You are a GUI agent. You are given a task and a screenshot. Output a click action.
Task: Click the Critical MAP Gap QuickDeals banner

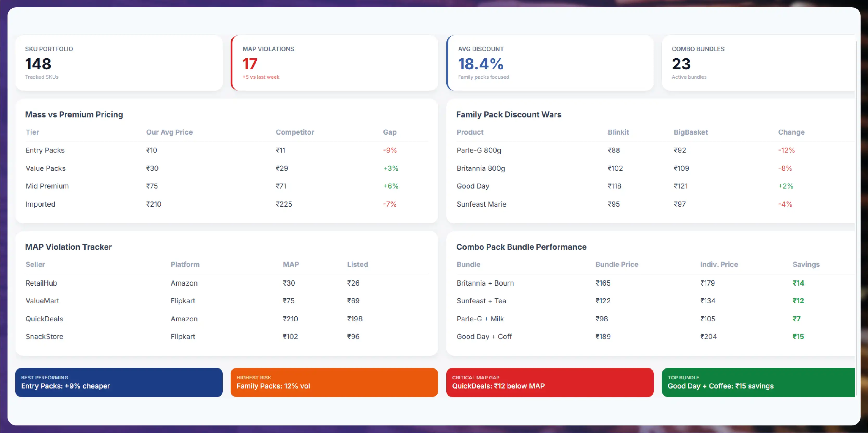click(x=550, y=382)
